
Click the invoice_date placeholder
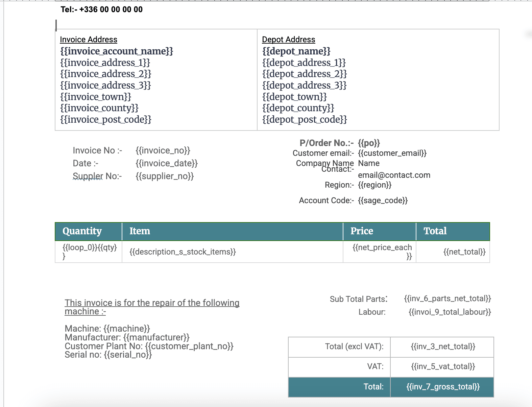(x=167, y=163)
